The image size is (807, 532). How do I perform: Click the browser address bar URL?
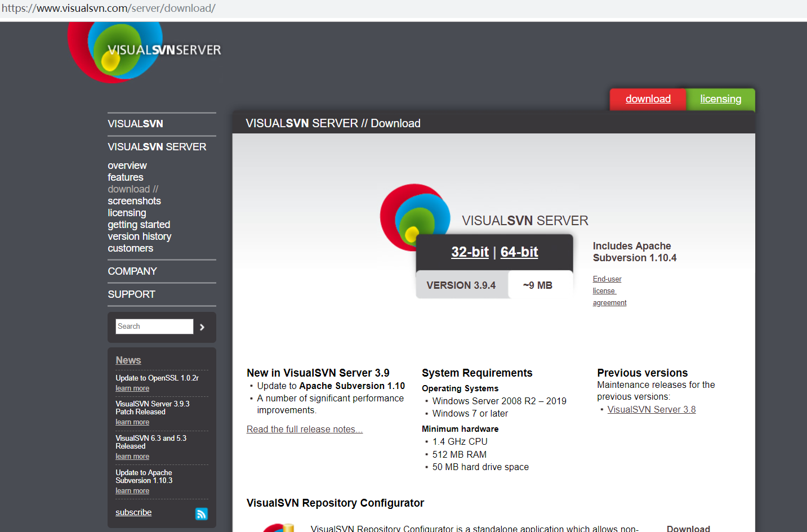coord(109,8)
